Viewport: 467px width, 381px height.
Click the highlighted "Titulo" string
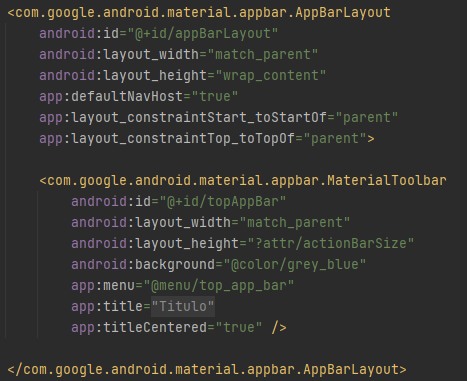(x=183, y=306)
